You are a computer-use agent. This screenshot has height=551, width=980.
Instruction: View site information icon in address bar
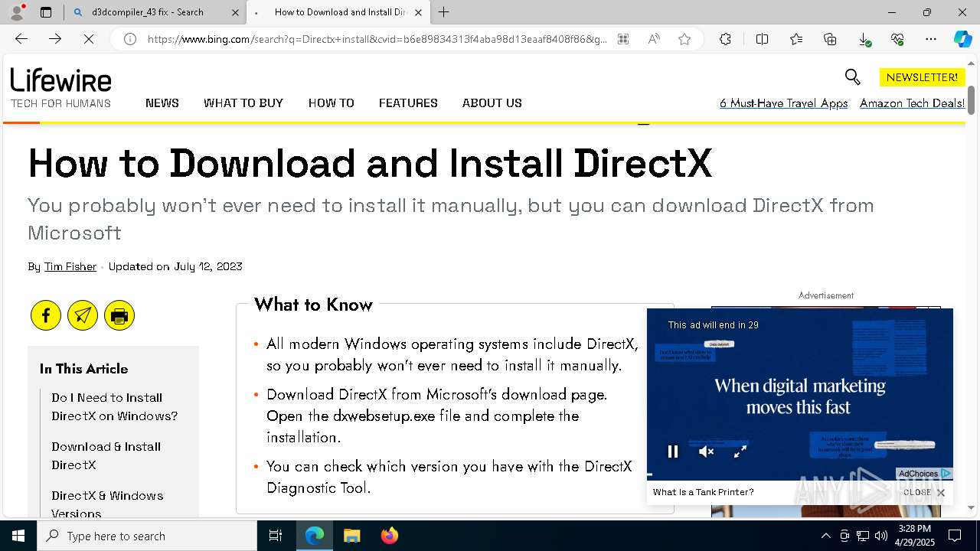pos(130,39)
